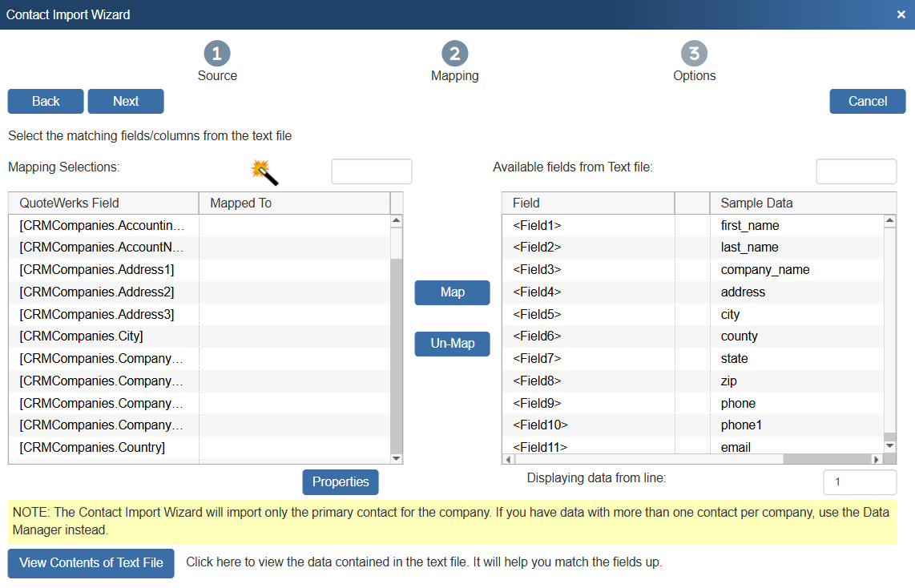Close the Contact Import Wizard dialog
This screenshot has height=588, width=915.
(901, 14)
